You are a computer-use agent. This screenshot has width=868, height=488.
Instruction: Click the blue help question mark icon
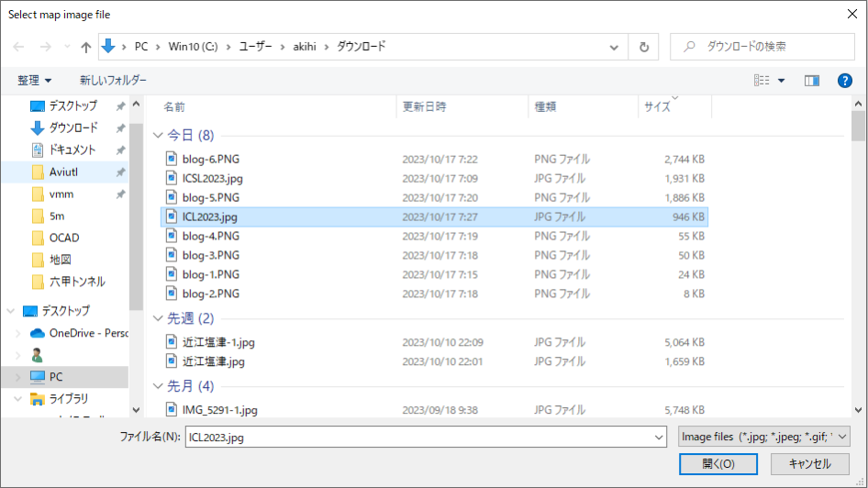tap(845, 81)
